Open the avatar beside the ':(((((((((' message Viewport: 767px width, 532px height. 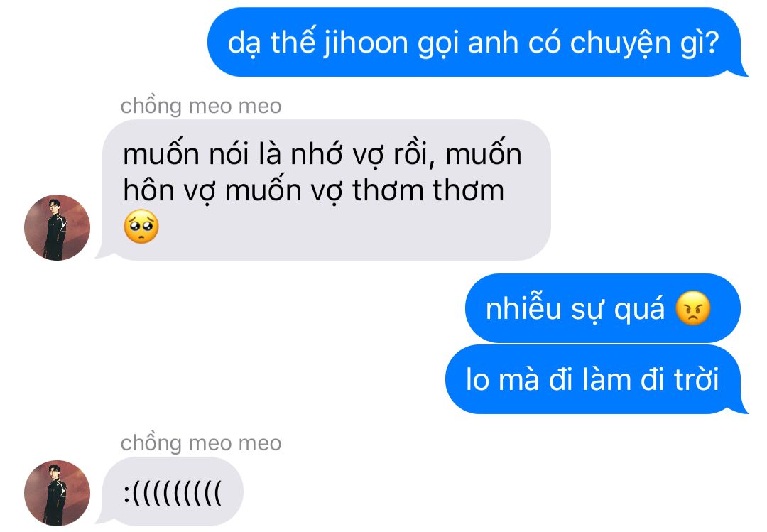pyautogui.click(x=58, y=493)
